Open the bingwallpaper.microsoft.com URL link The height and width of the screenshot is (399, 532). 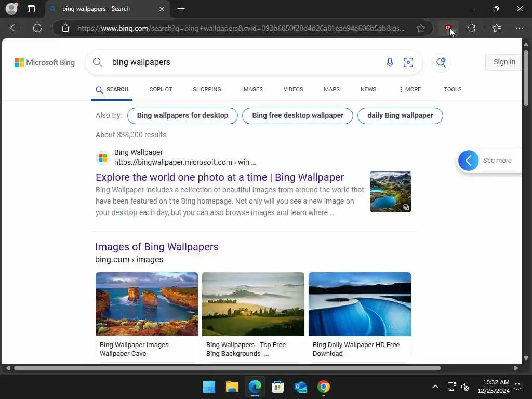185,162
